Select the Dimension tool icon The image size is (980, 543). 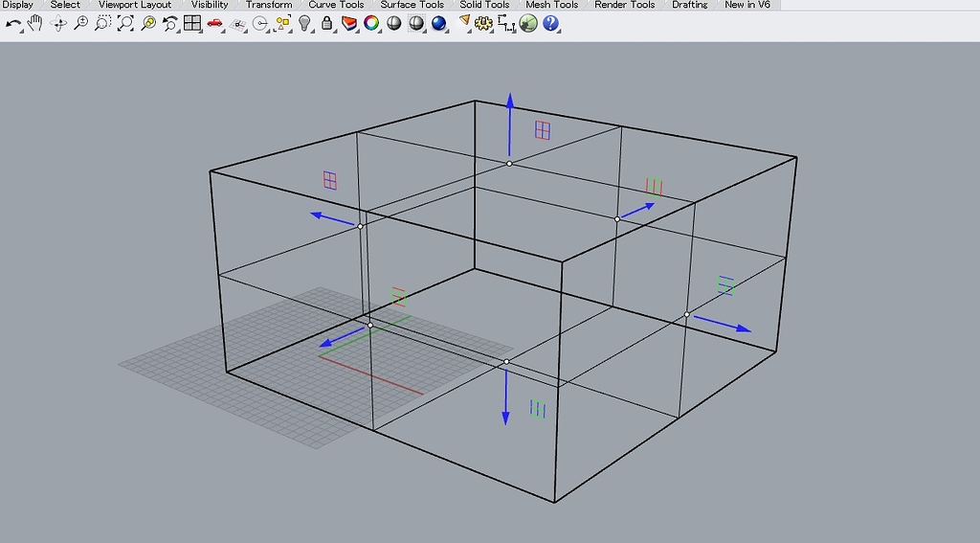point(506,24)
